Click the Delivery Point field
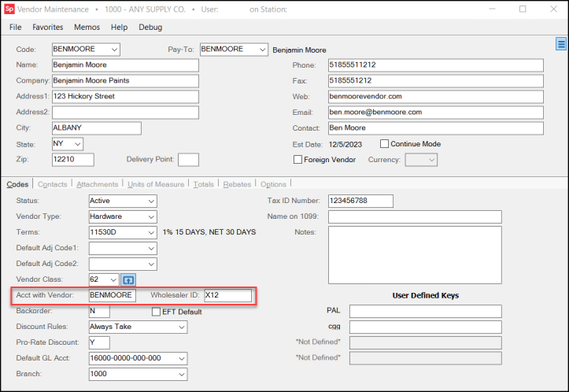The height and width of the screenshot is (392, 569). coord(188,160)
